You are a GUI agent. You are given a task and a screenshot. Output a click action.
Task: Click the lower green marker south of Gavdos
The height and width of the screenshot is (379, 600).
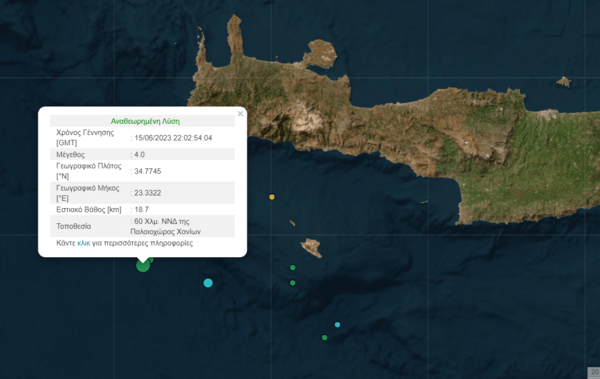(x=293, y=283)
